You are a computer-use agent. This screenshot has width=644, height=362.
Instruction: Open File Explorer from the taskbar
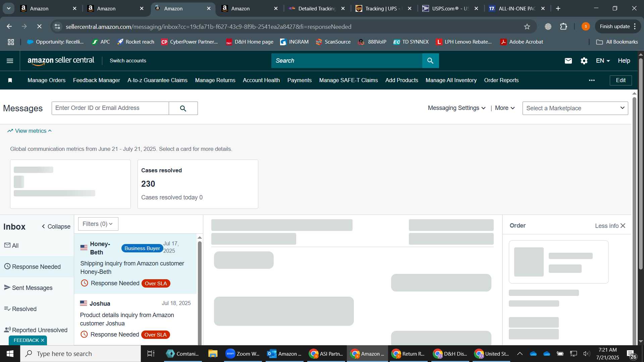pos(213,354)
